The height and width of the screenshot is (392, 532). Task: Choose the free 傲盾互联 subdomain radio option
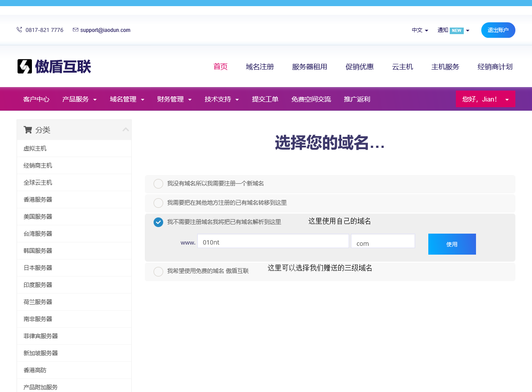[x=158, y=272]
